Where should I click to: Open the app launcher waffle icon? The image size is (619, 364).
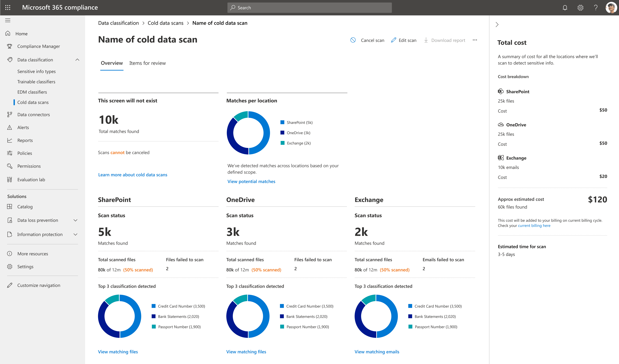pyautogui.click(x=8, y=8)
